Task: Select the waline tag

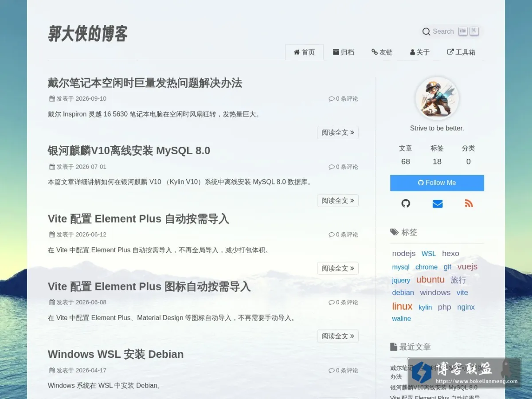Action: 401,319
